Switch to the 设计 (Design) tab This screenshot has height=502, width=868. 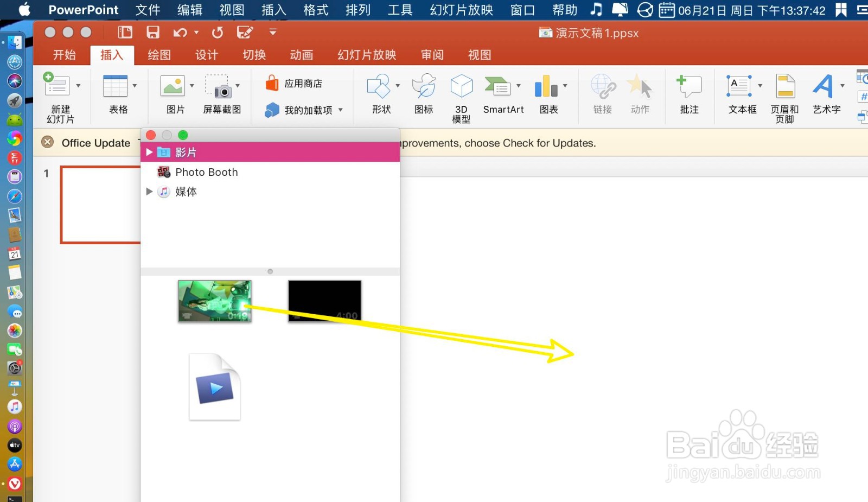point(207,55)
